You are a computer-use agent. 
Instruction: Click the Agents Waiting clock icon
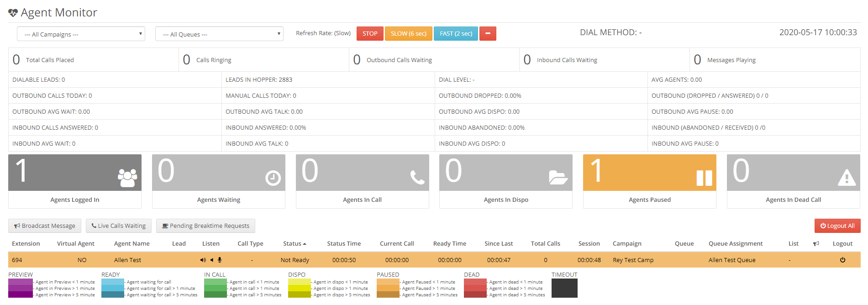(x=273, y=178)
